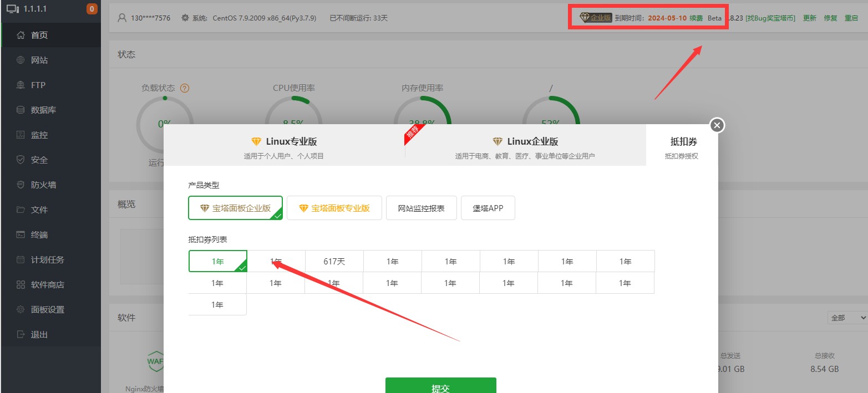Click the CentOS 7.9.2009 system text
This screenshot has width=868, height=393.
coord(265,18)
